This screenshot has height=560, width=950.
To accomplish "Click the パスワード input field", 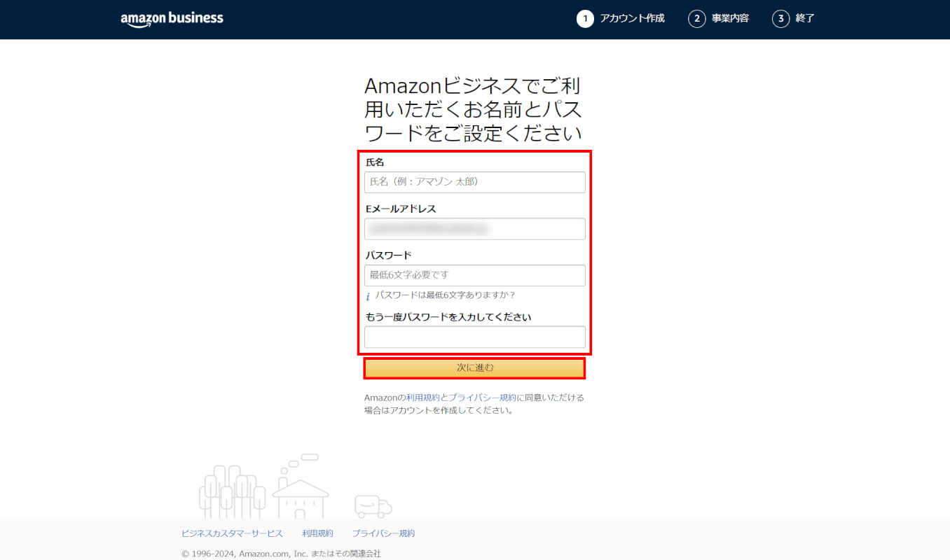I will pos(475,275).
